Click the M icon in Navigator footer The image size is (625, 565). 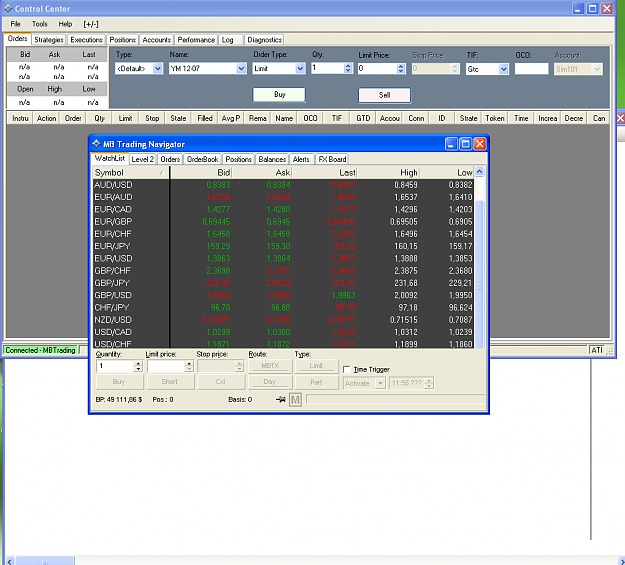(x=295, y=400)
